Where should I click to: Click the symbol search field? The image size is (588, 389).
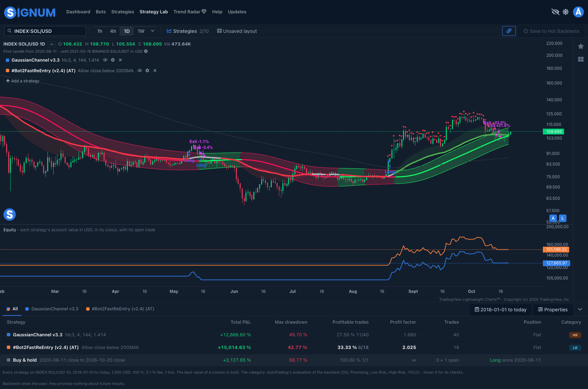(x=45, y=31)
